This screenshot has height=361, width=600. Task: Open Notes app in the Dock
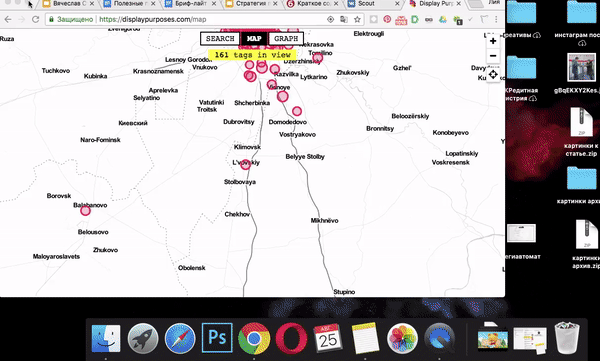[x=365, y=338]
